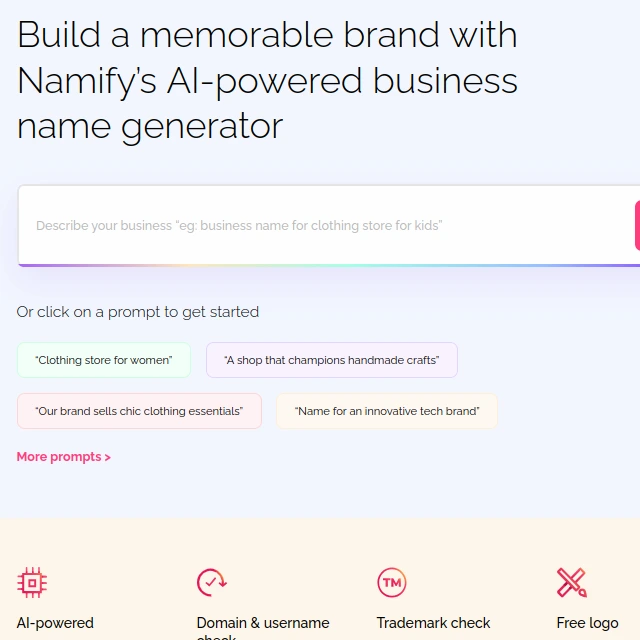Click the 'Free logo' feature label
This screenshot has height=640, width=640.
[587, 623]
